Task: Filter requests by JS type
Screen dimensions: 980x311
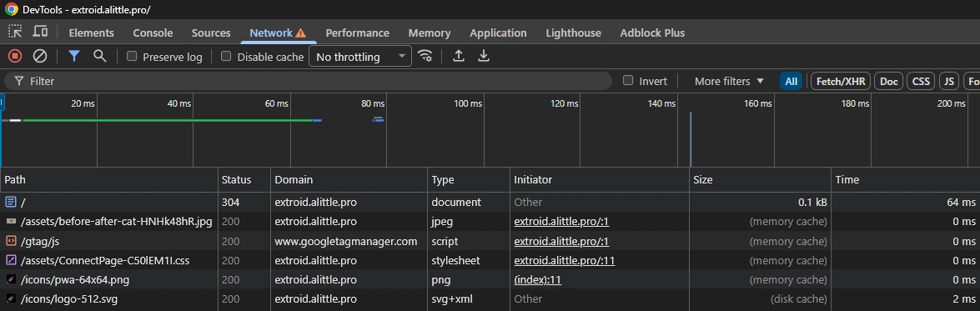Action: click(949, 81)
